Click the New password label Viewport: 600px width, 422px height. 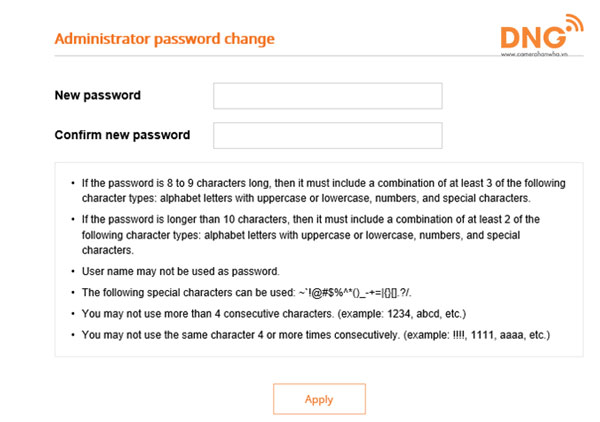click(x=97, y=96)
